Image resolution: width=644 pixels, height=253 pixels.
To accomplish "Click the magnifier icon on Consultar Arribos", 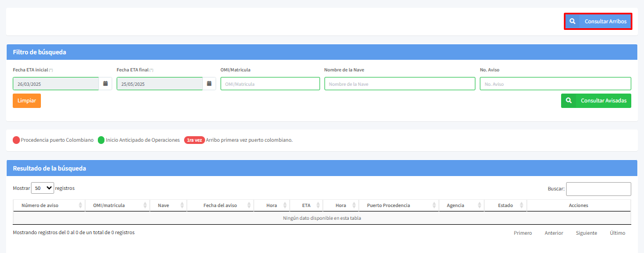I will point(573,22).
